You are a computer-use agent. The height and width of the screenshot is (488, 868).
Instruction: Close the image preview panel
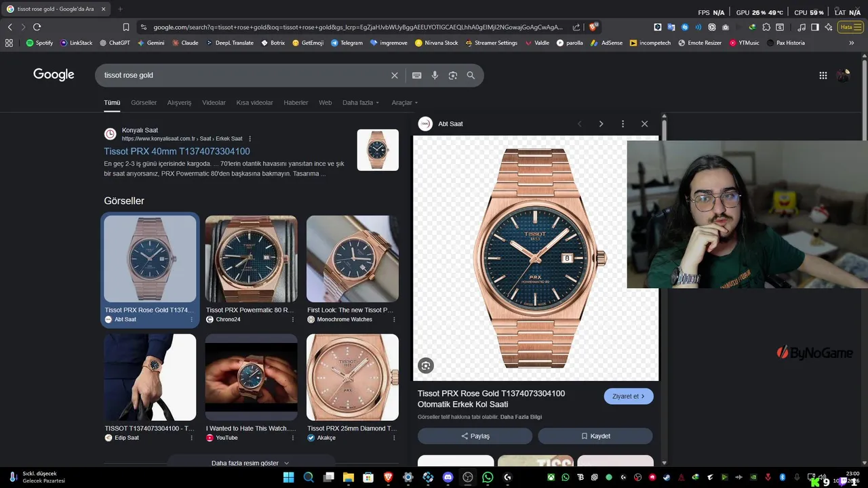pos(644,124)
